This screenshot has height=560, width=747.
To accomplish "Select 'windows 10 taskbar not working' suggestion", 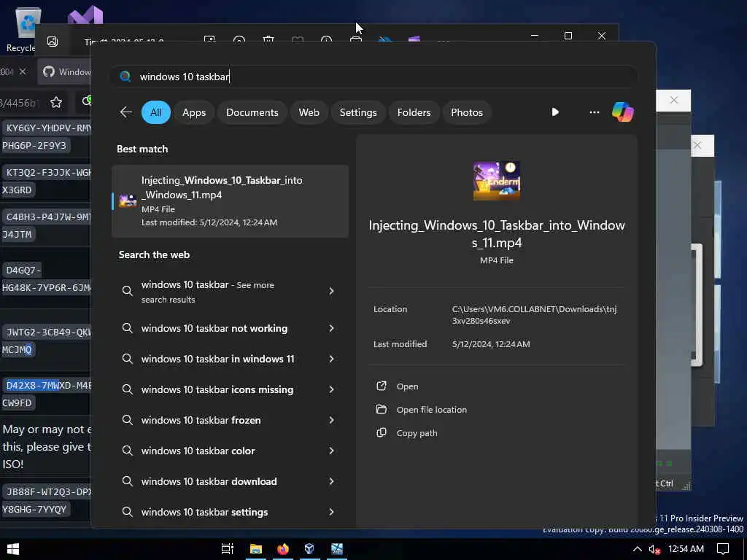I will [x=214, y=328].
